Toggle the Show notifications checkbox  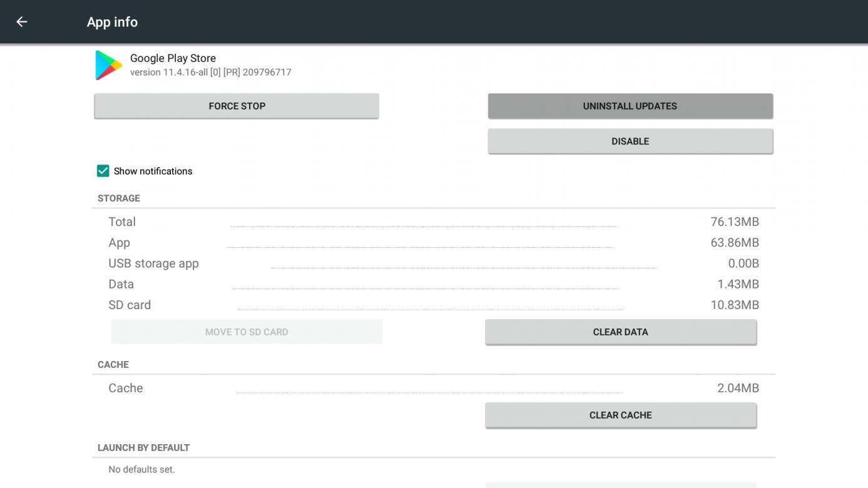click(103, 171)
